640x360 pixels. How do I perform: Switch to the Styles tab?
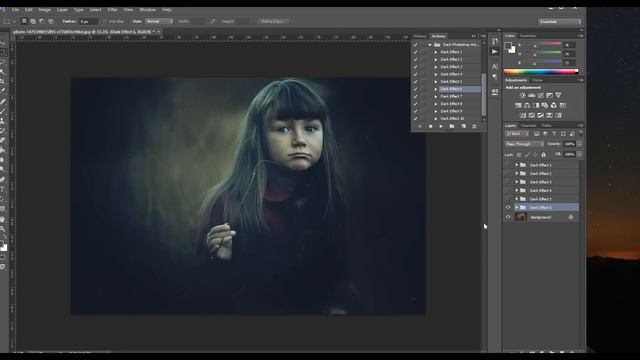click(x=537, y=80)
